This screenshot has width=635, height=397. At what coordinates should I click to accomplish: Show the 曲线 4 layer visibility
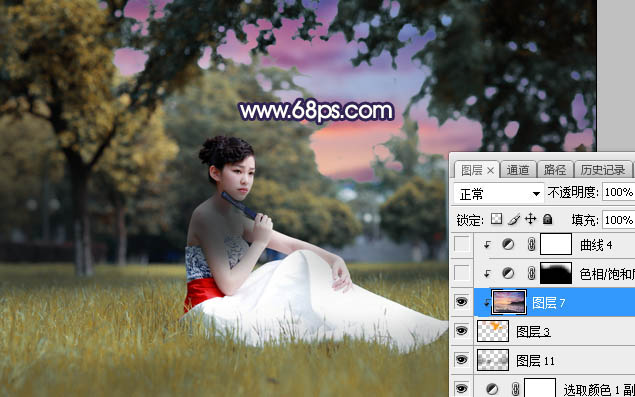coord(462,244)
